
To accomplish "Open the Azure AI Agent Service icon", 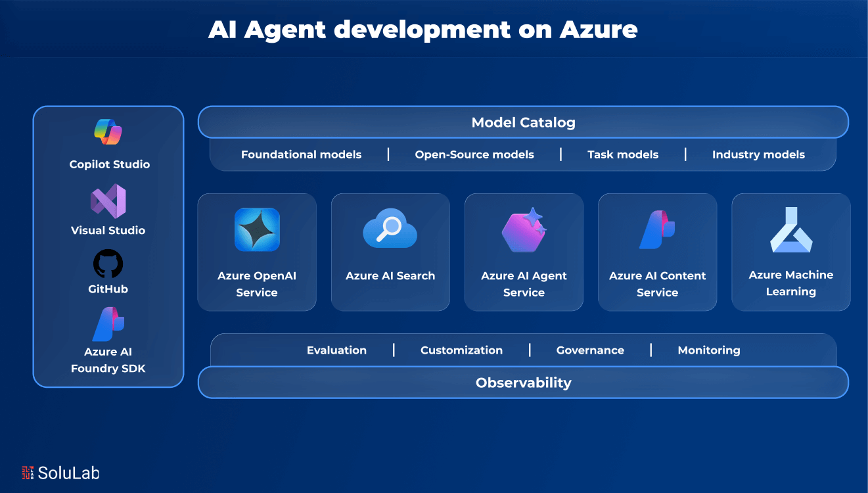I will [x=524, y=228].
